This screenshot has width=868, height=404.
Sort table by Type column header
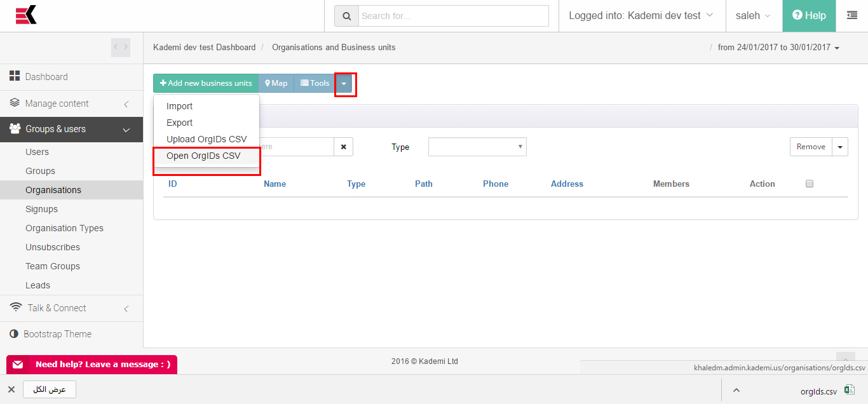click(x=356, y=184)
